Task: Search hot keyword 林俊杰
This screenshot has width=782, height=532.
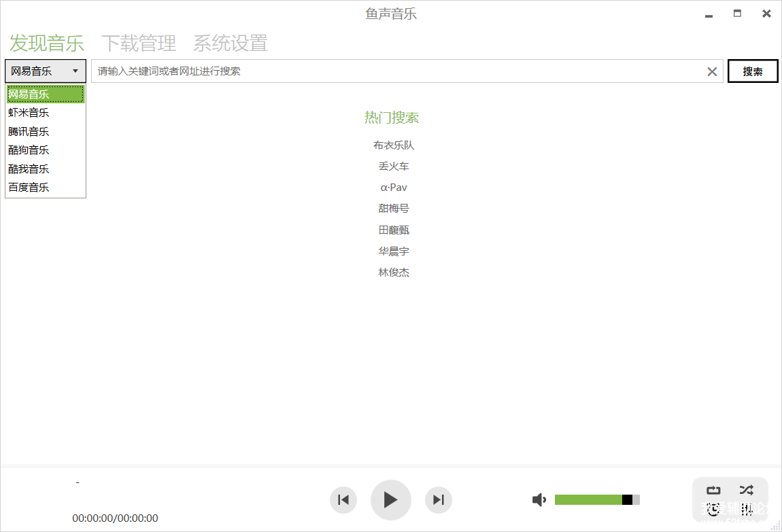Action: [x=394, y=272]
